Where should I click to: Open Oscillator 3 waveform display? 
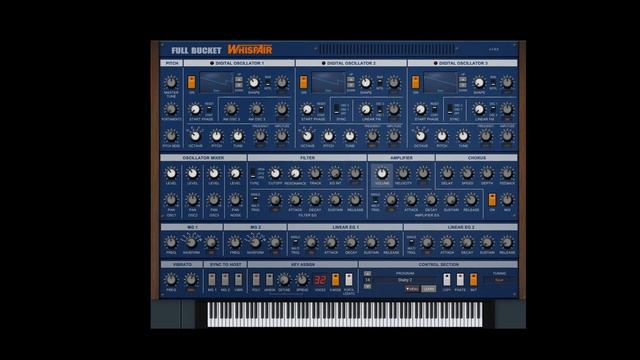[x=440, y=83]
